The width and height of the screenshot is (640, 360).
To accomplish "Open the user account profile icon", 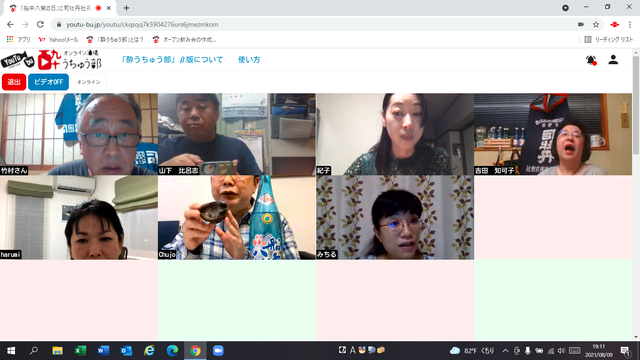I will coord(613,60).
